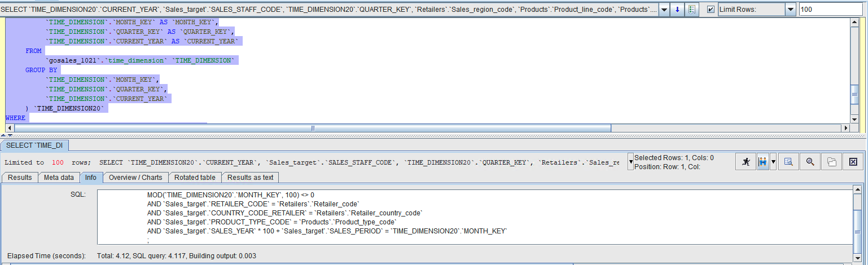Screen dimensions: 868x265
Task: Select the Overview / Charts tab
Action: (x=135, y=178)
